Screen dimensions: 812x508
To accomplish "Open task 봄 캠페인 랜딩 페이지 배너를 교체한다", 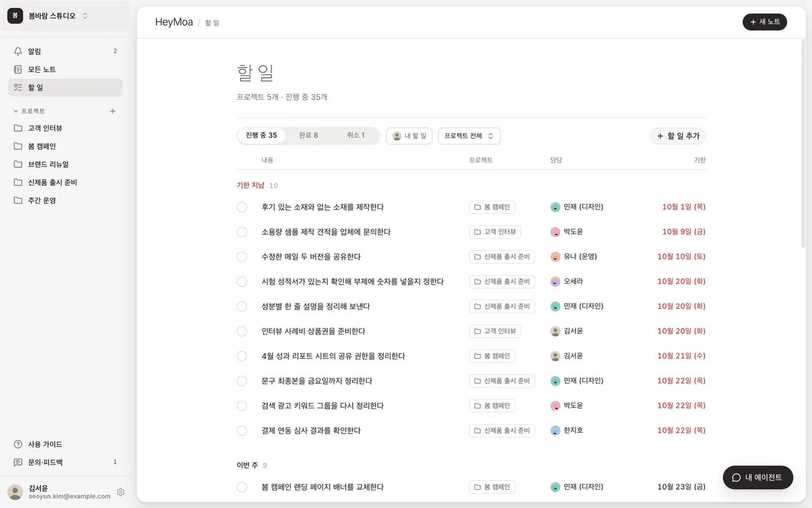I will pyautogui.click(x=323, y=487).
